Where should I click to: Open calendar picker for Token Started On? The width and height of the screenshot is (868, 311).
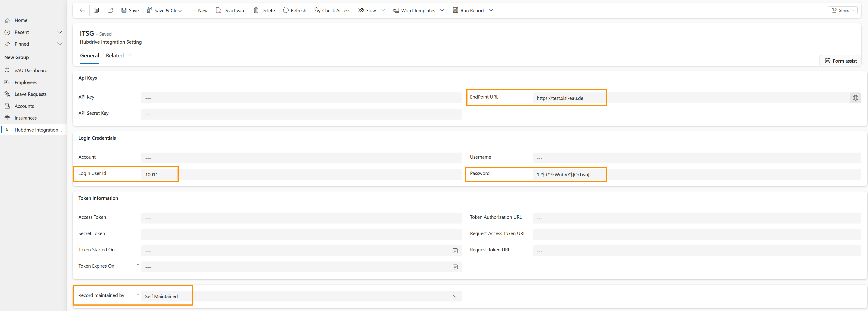coord(455,251)
